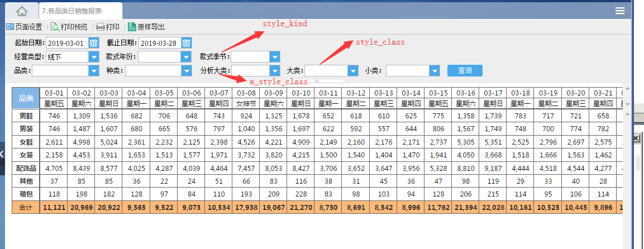
Task: Click 原样导出 export button
Action: 146,27
